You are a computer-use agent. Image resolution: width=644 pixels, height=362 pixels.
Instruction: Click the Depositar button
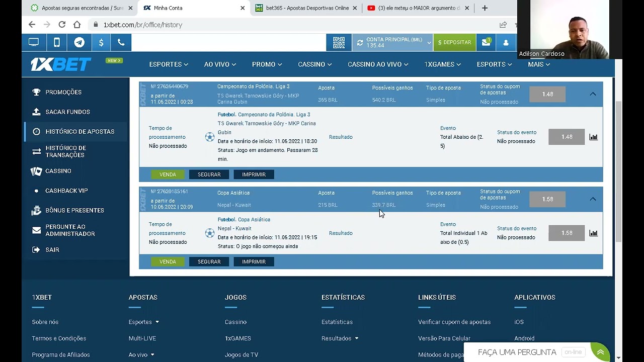454,43
